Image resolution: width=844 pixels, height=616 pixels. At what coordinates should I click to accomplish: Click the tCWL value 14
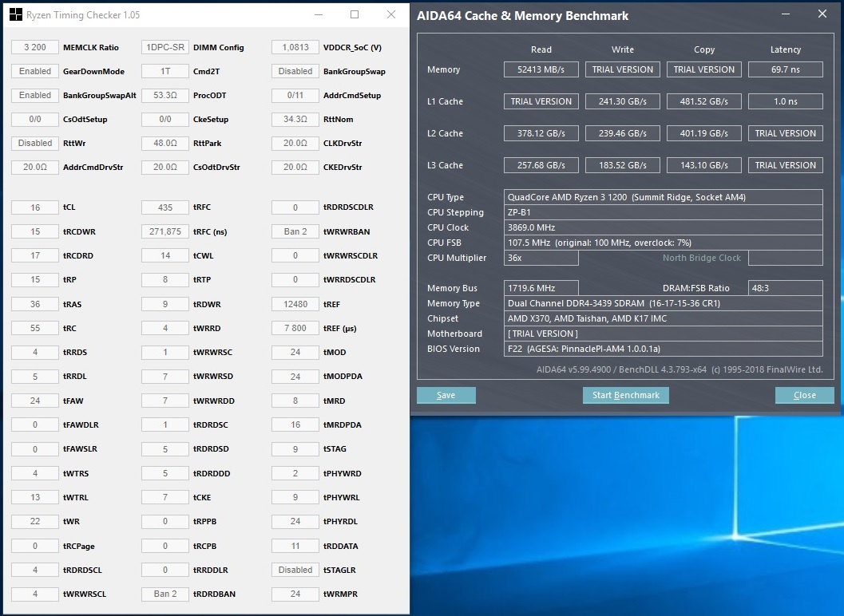tap(165, 255)
